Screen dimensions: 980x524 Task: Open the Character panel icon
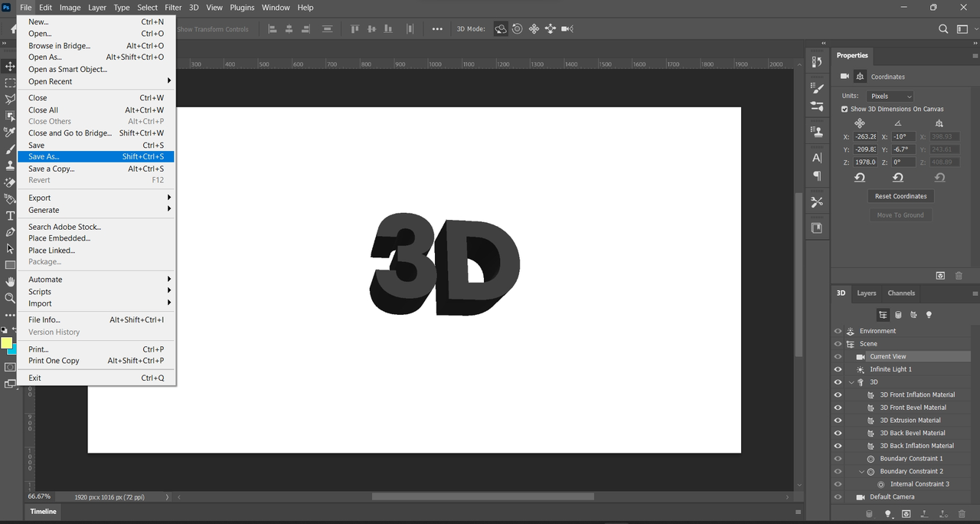point(817,157)
